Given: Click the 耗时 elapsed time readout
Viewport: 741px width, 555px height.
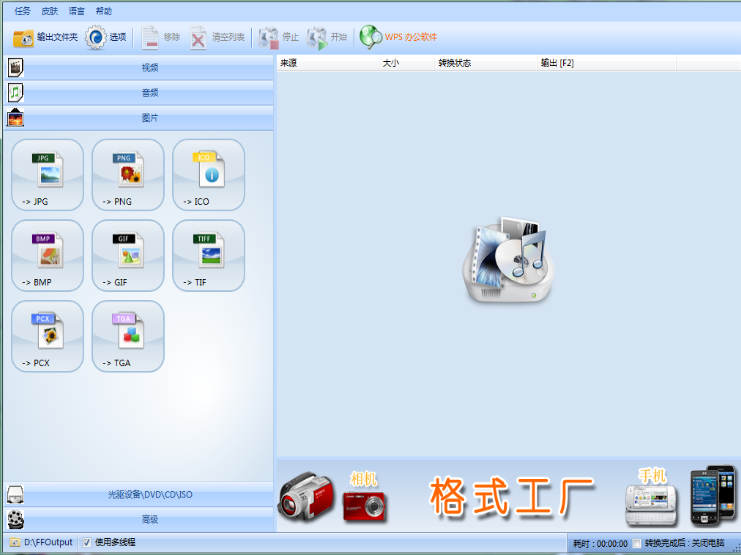Looking at the screenshot, I should point(600,544).
